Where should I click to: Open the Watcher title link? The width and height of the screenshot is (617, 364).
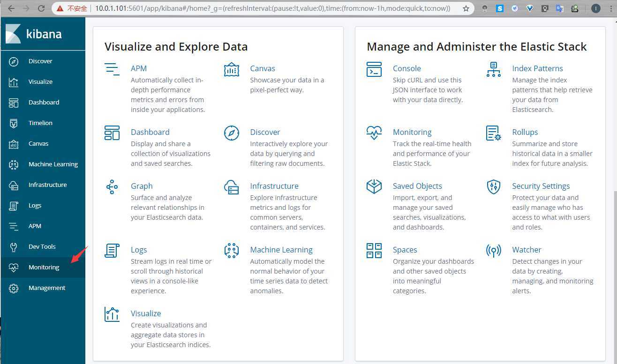click(x=527, y=250)
